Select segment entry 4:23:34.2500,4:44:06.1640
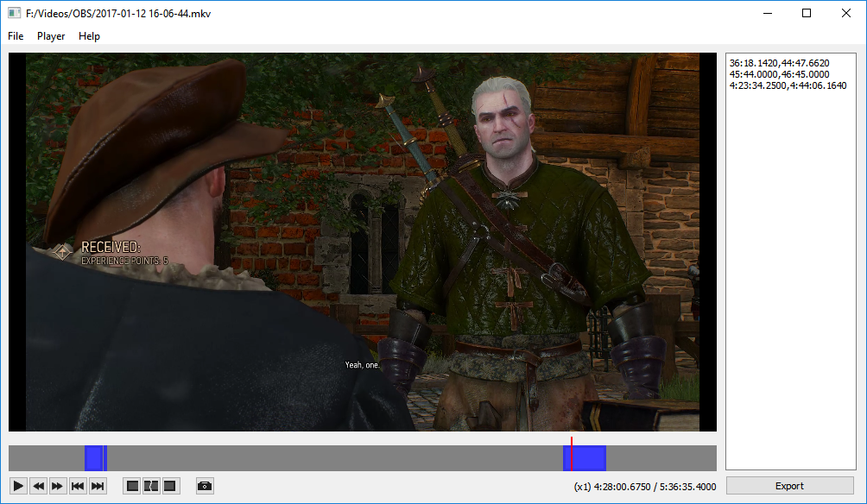The width and height of the screenshot is (867, 504). (x=788, y=85)
